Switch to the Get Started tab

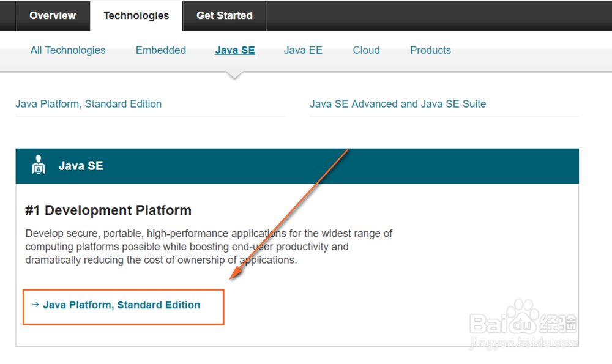[x=224, y=16]
